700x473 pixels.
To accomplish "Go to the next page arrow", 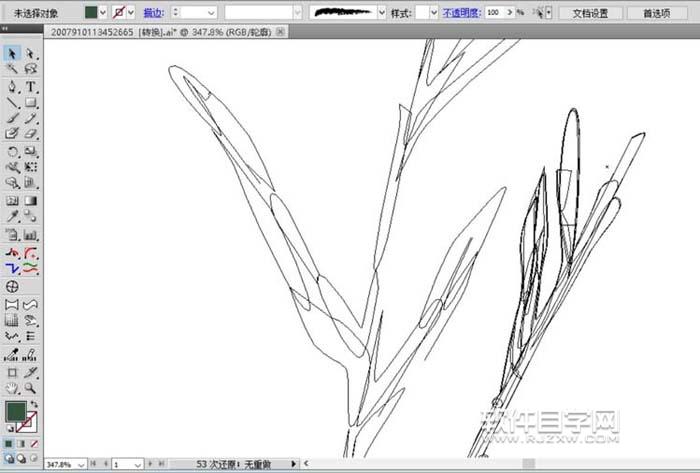I will tap(151, 464).
